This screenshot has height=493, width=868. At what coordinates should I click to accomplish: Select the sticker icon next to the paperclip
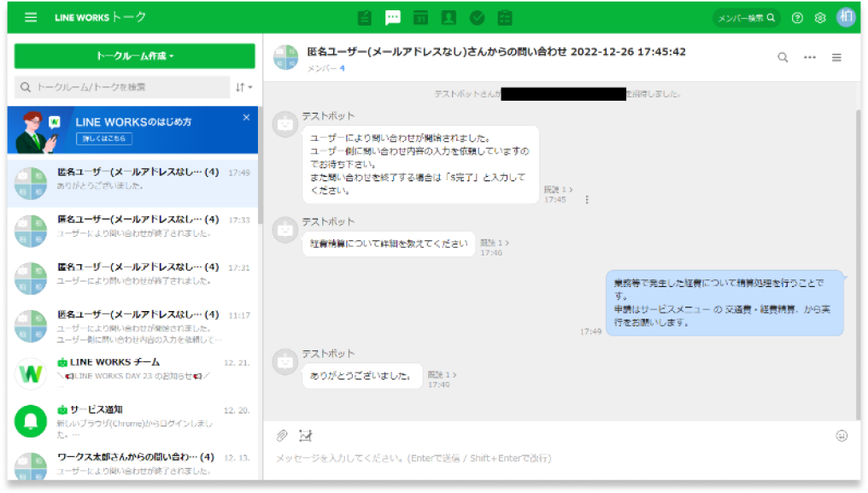306,436
